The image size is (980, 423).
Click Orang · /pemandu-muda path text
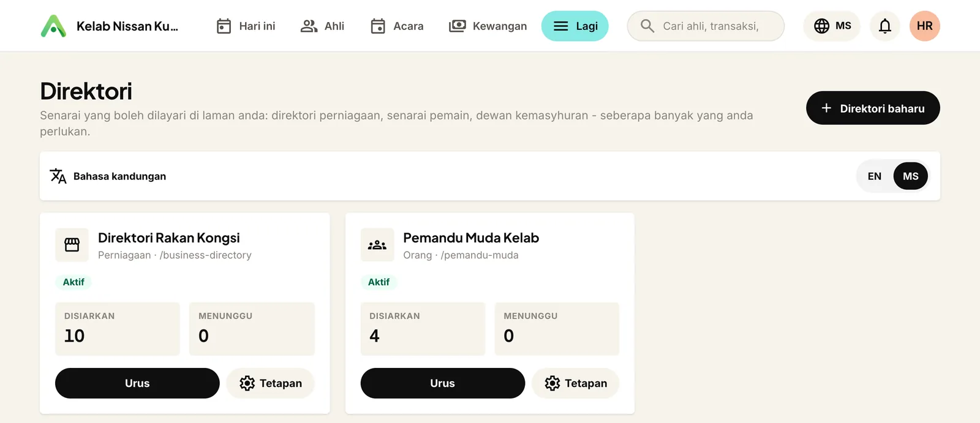(461, 255)
